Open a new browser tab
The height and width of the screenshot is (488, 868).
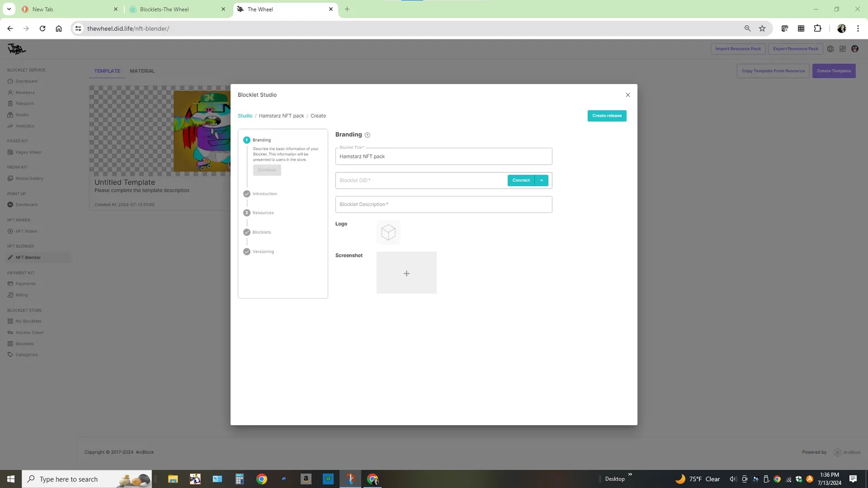tap(347, 9)
